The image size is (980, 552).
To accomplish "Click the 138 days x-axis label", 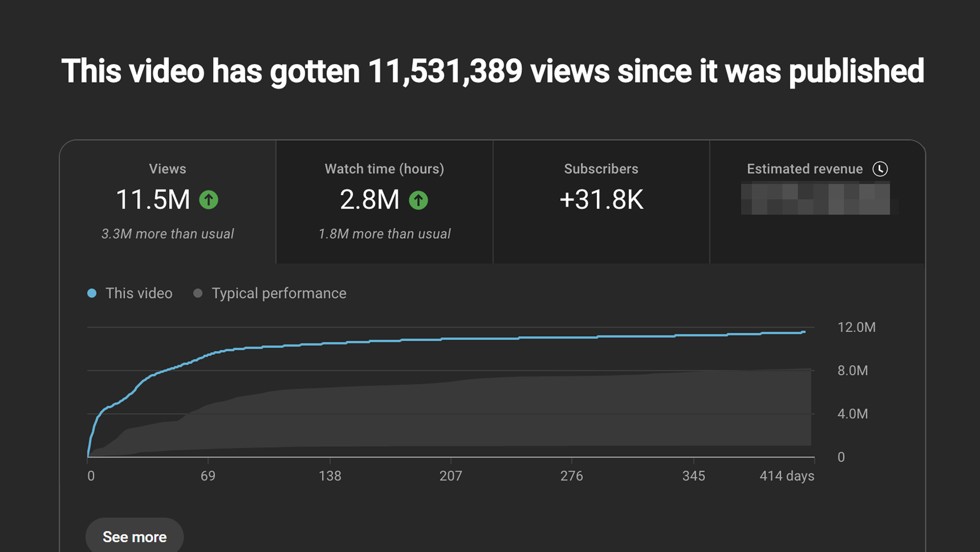I will coord(330,476).
